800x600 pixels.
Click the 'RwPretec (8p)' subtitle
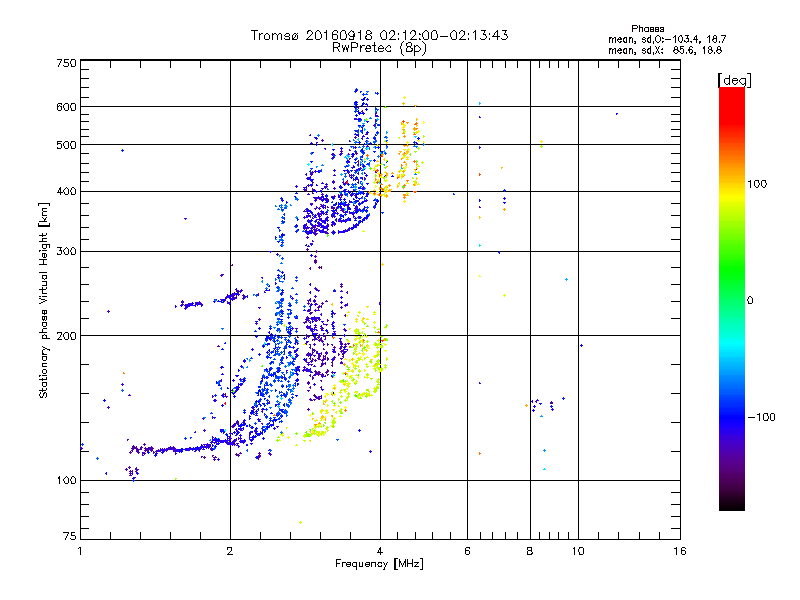[x=379, y=48]
